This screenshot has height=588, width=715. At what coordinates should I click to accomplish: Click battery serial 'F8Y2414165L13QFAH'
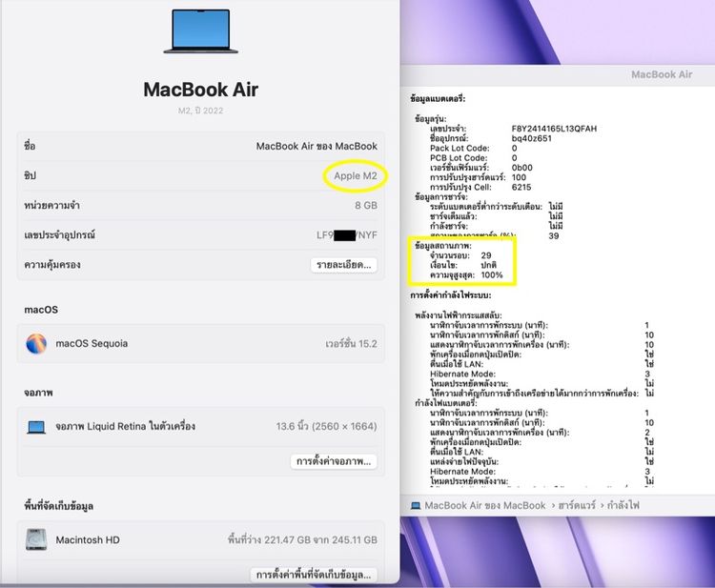click(554, 129)
